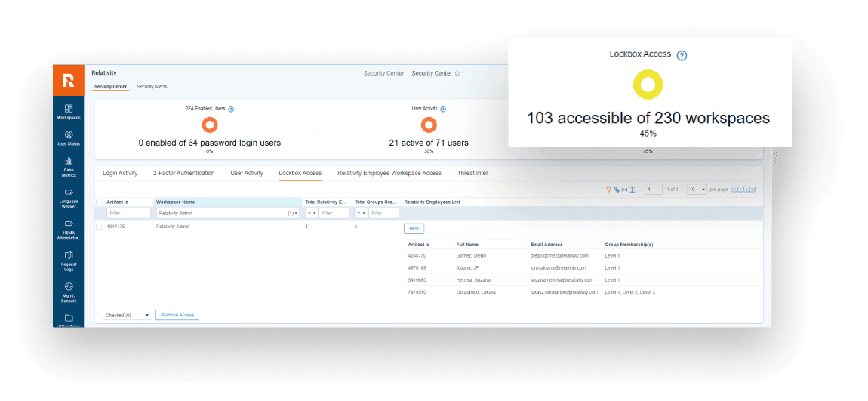The height and width of the screenshot is (401, 868).
Task: Open User Status in the sidebar
Action: 69,138
